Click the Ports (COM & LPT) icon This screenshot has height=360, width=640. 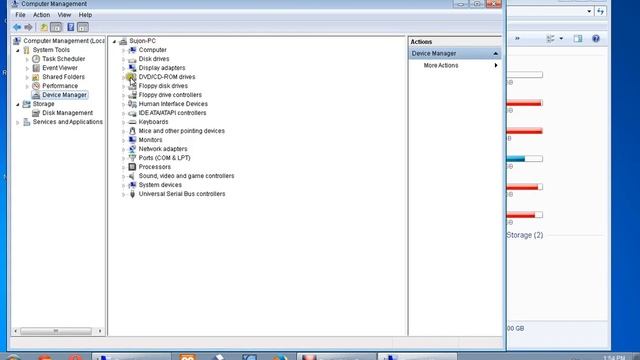point(132,158)
